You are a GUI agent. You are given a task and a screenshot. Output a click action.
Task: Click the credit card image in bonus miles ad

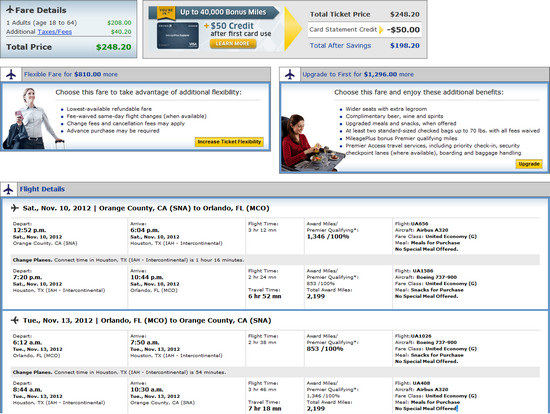[178, 35]
